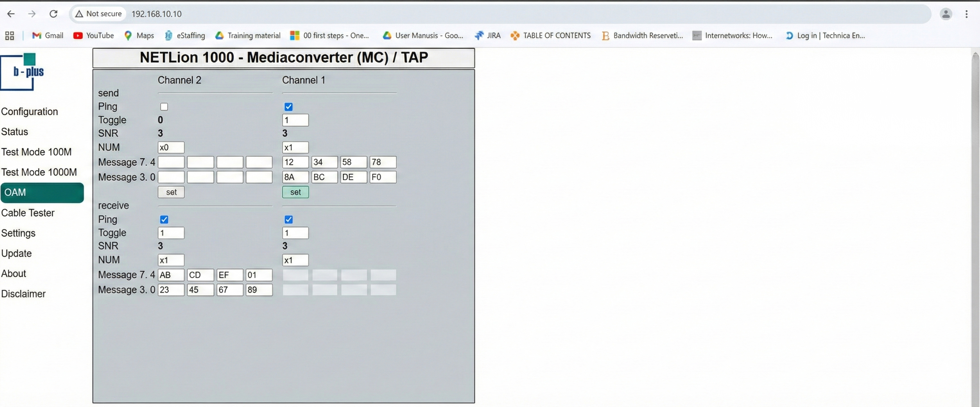980x407 pixels.
Task: Open the Cable Tester menu page
Action: (x=28, y=213)
